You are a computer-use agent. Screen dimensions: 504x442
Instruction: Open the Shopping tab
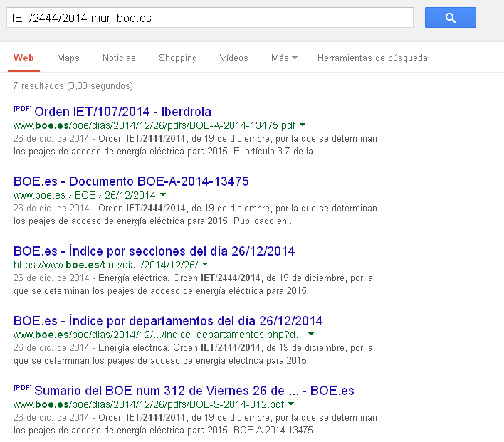point(178,58)
